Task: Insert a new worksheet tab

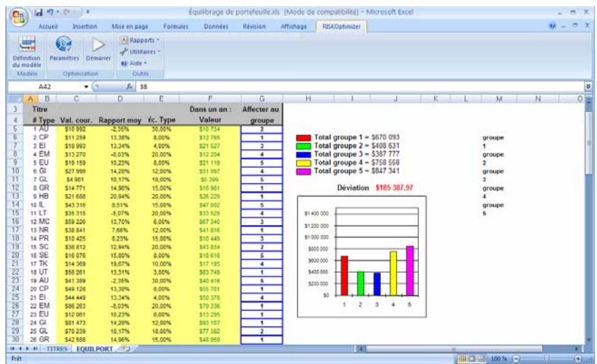Action: [x=126, y=348]
